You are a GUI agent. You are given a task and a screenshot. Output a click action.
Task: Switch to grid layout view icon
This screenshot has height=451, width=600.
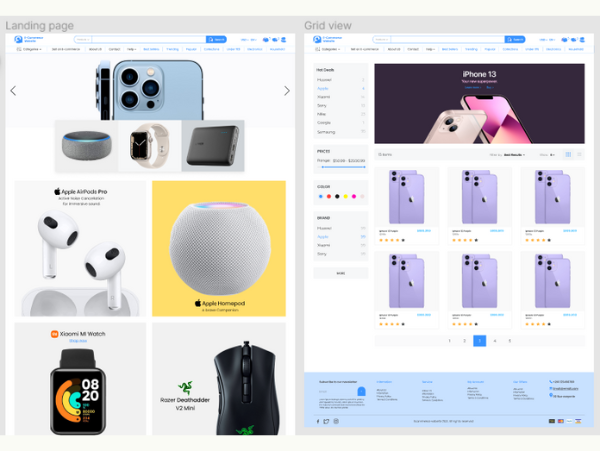(568, 155)
